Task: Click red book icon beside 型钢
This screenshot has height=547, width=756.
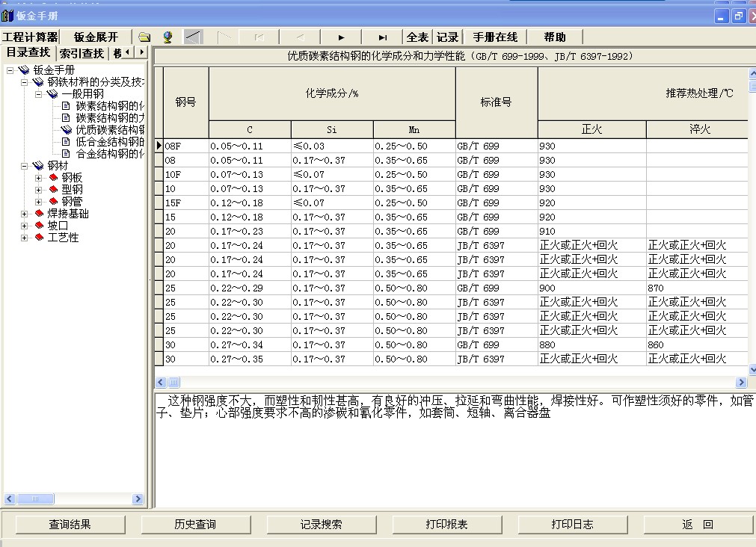Action: click(54, 189)
